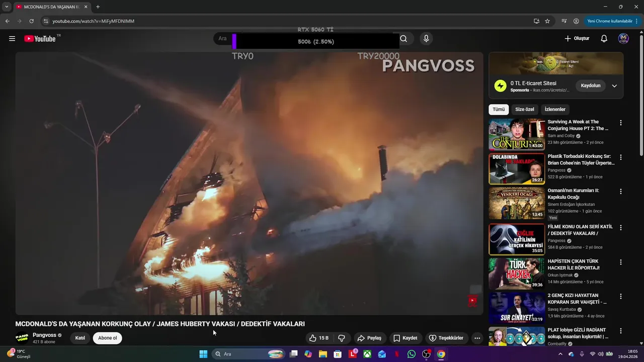Open the notifications bell

604,39
